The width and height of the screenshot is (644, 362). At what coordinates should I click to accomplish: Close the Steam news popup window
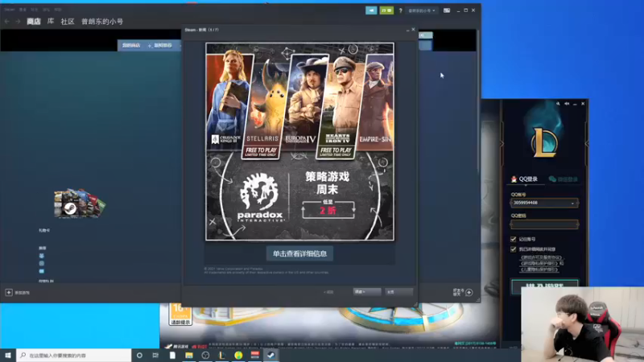(413, 30)
